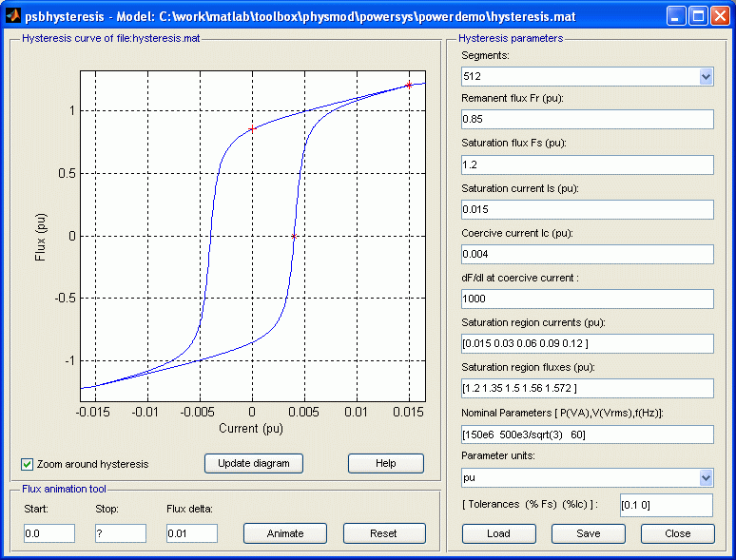Click the MATLAB icon in title bar

pyautogui.click(x=12, y=15)
